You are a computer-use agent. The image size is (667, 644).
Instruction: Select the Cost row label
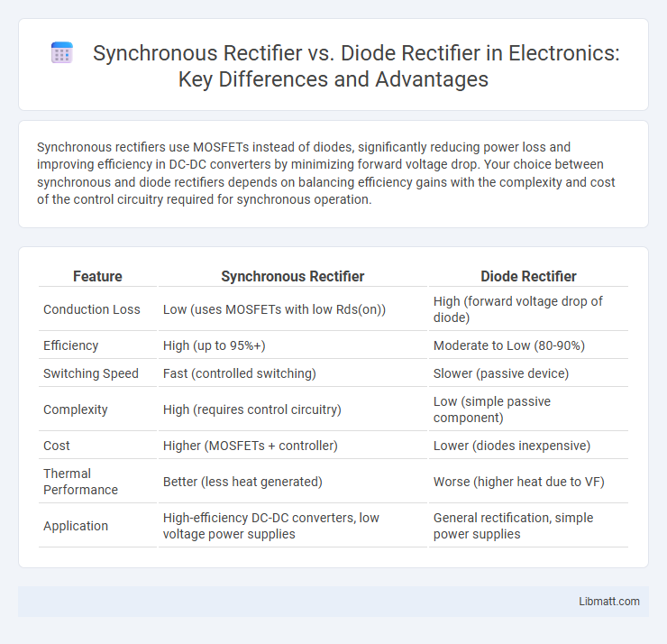pos(57,446)
